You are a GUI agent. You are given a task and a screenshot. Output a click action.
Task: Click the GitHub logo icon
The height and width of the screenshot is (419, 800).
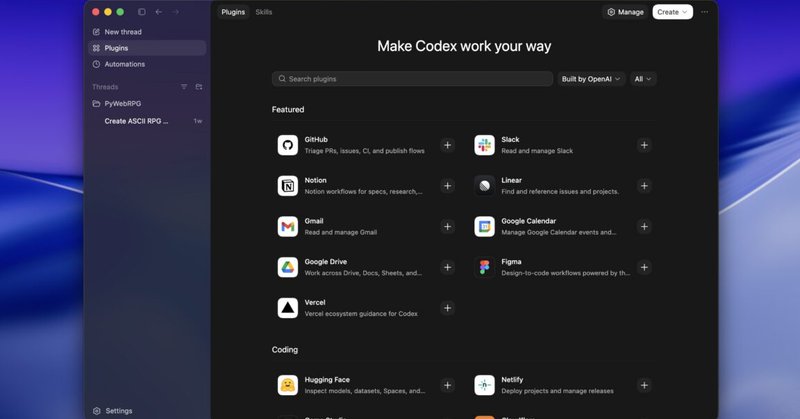[288, 145]
